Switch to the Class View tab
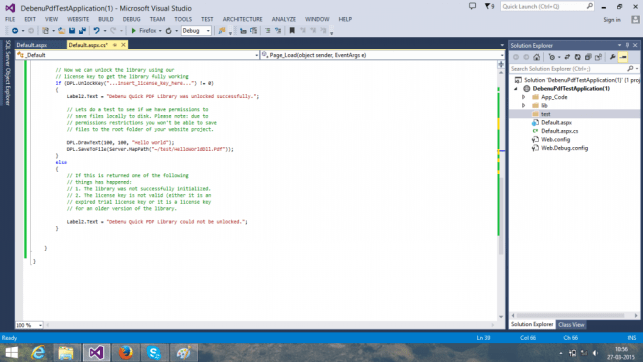 point(571,325)
